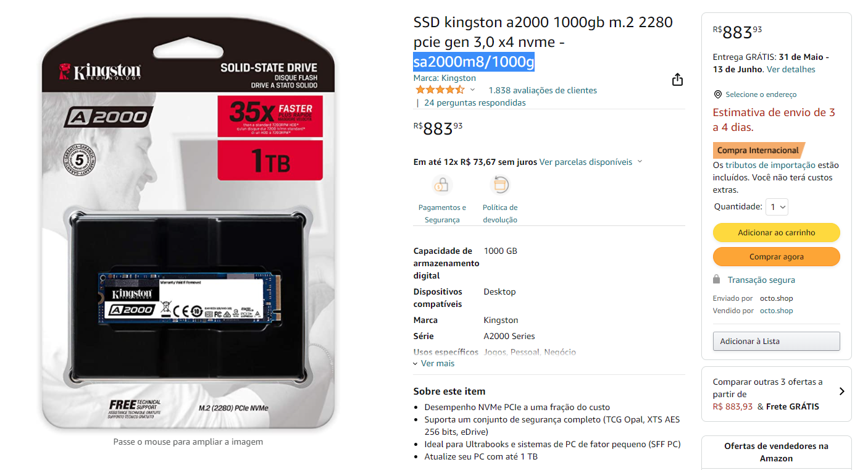Open the arrow in Comparar outras ofertas box
Image resolution: width=868 pixels, height=470 pixels.
coord(841,391)
